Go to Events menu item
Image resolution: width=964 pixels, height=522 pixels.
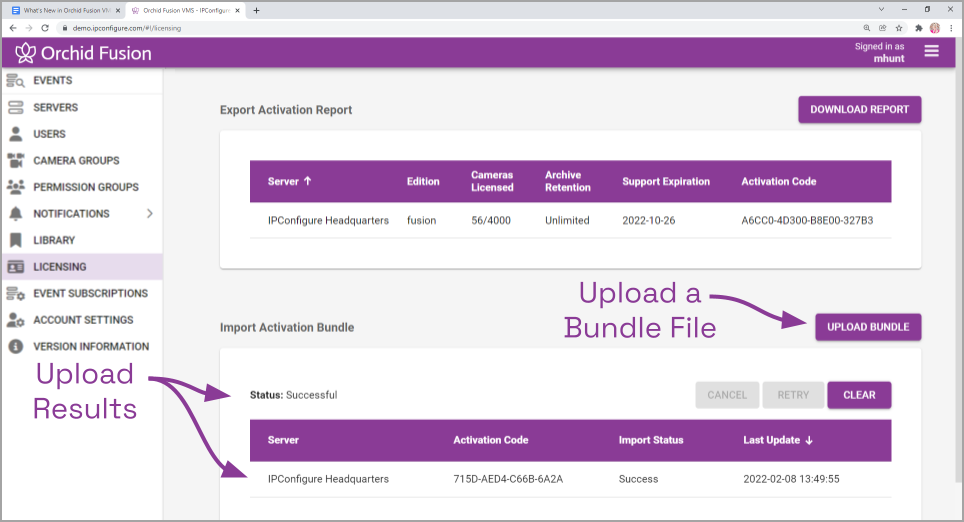tap(52, 81)
